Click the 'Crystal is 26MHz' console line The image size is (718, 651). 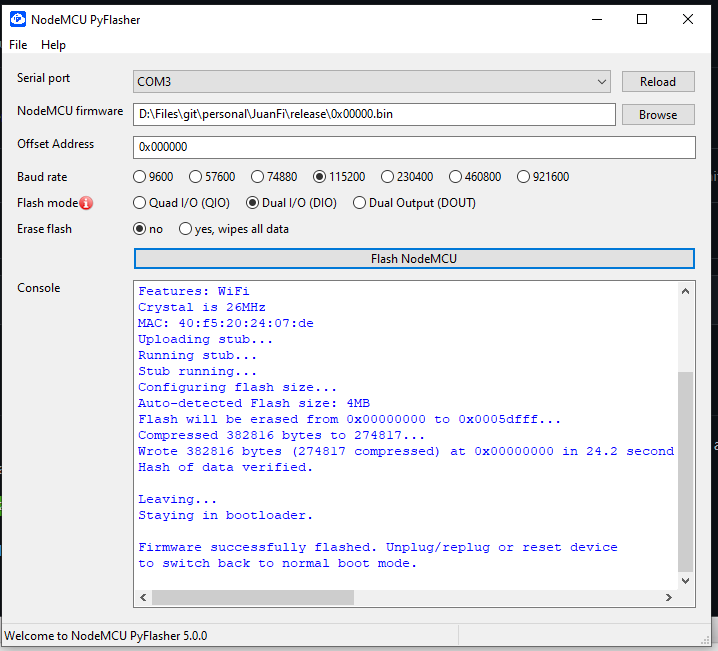click(x=202, y=307)
